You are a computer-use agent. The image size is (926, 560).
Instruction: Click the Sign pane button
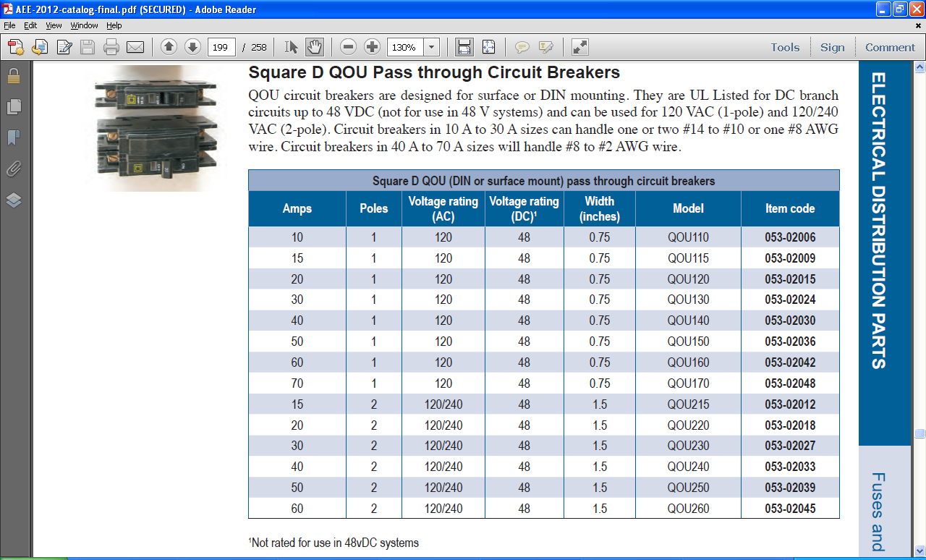[832, 48]
